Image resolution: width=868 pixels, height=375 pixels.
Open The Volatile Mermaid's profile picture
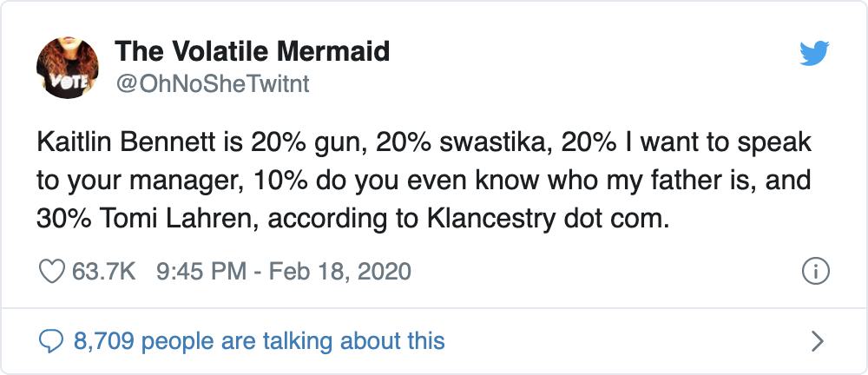click(x=68, y=68)
